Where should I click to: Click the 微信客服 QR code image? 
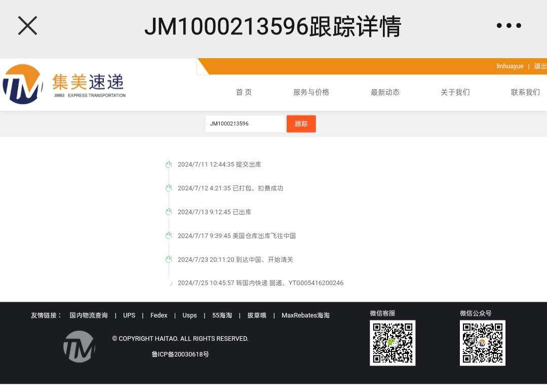point(393,343)
